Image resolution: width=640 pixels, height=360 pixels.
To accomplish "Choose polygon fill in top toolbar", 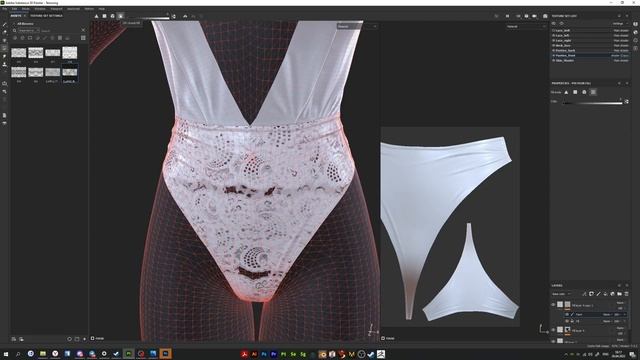I will click(x=104, y=16).
